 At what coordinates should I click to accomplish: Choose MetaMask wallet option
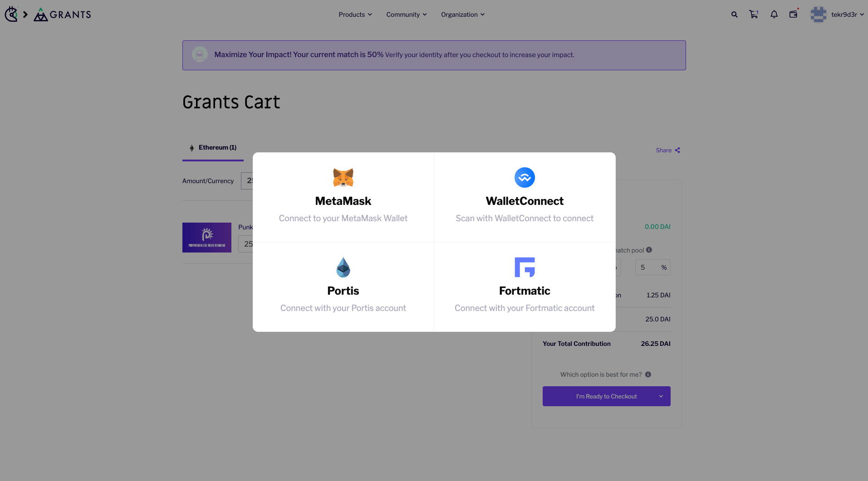[x=343, y=197]
